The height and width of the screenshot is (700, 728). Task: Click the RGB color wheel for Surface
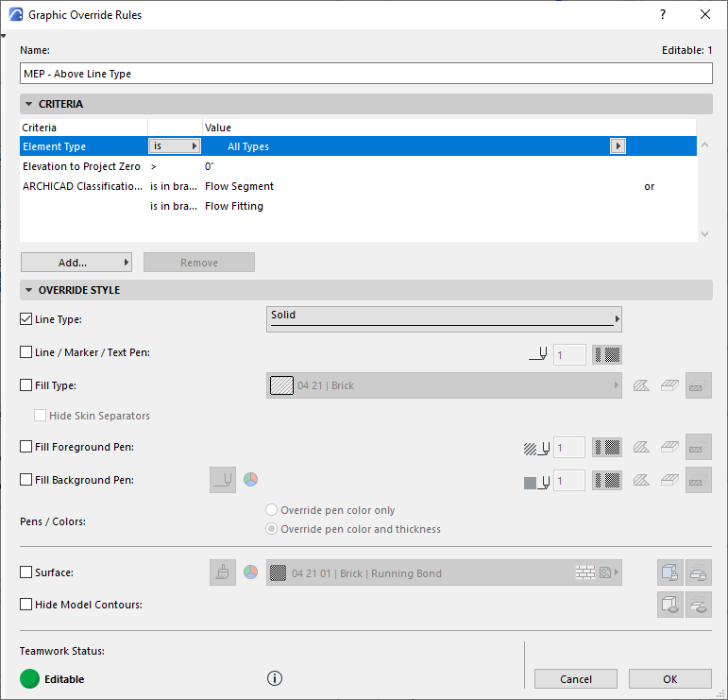(x=251, y=572)
